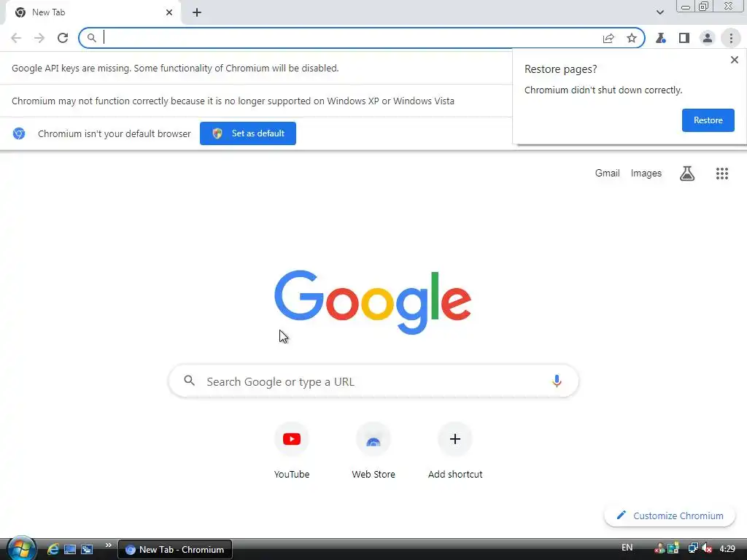Click Switch between windows icon
Viewport: 747px width, 560px height.
[87, 550]
